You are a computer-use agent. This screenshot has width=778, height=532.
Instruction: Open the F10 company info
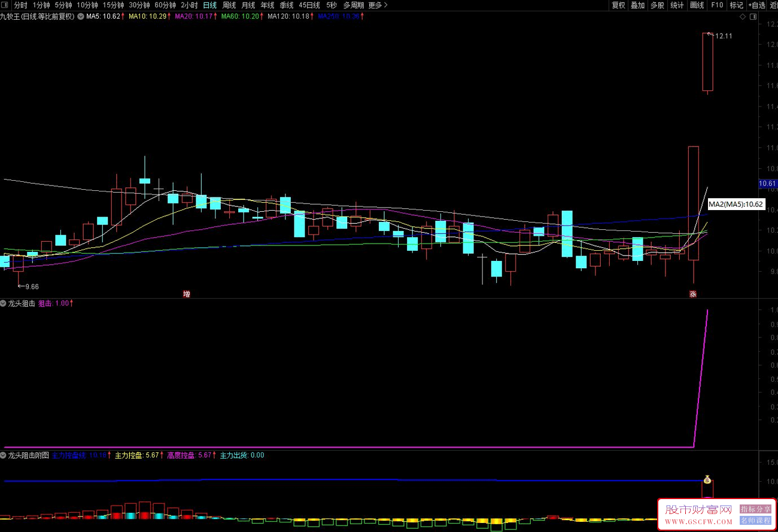pyautogui.click(x=717, y=5)
